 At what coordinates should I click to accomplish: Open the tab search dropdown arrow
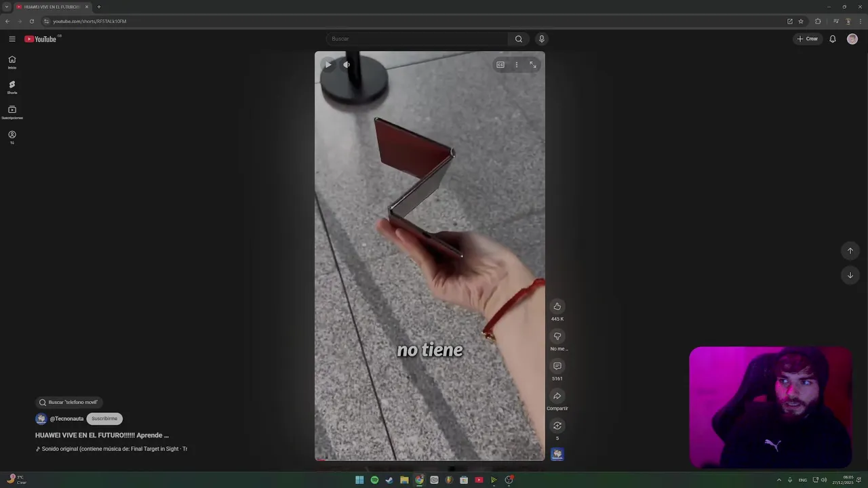pos(7,7)
